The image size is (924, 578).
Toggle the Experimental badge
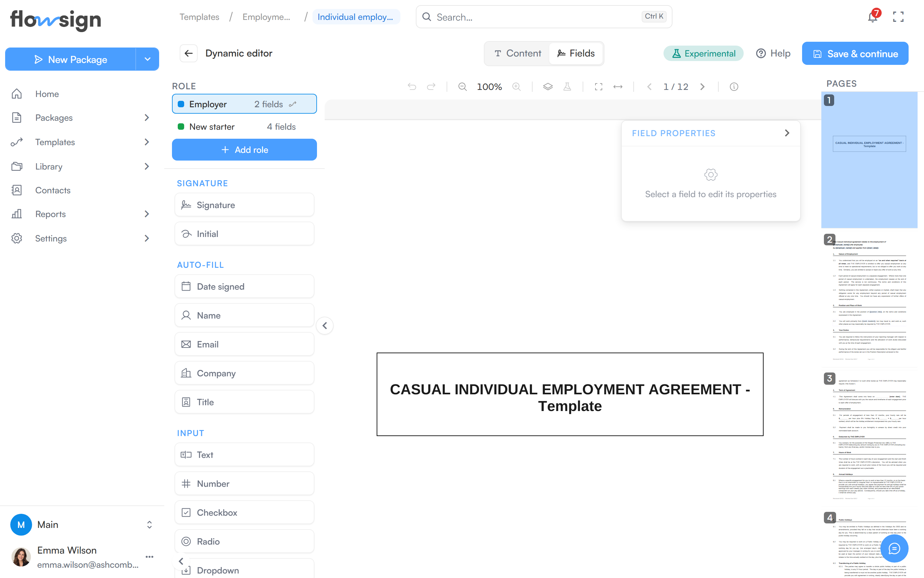pos(703,54)
